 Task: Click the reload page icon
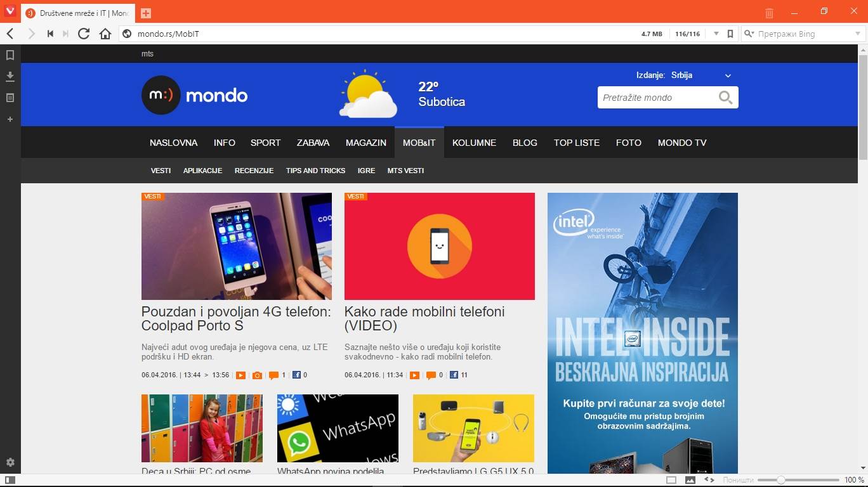point(84,34)
